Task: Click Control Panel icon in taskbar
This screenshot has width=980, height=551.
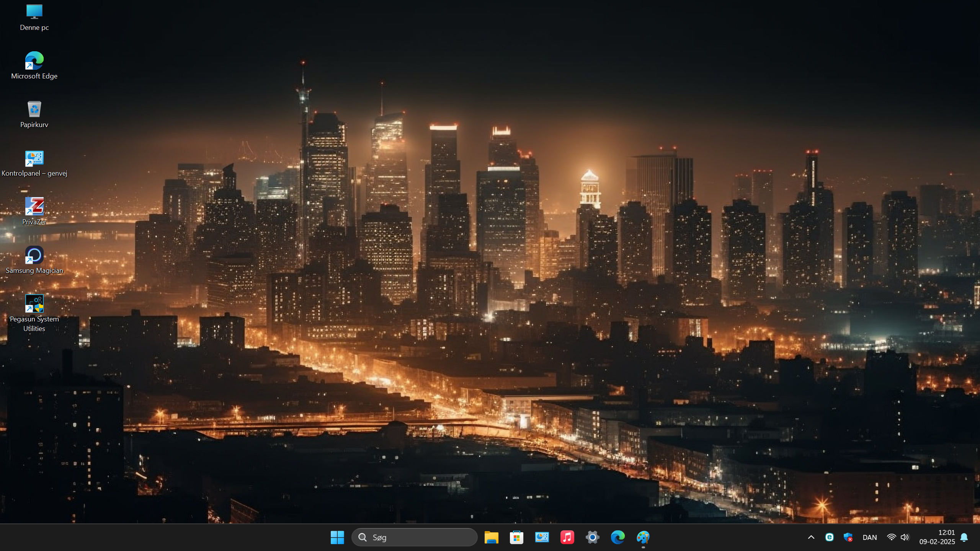Action: pos(542,537)
